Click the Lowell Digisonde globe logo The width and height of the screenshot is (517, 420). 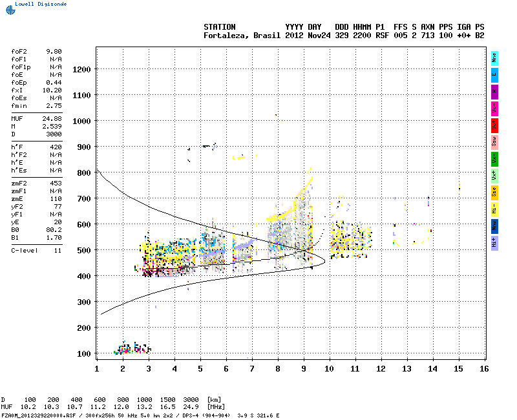pos(10,10)
